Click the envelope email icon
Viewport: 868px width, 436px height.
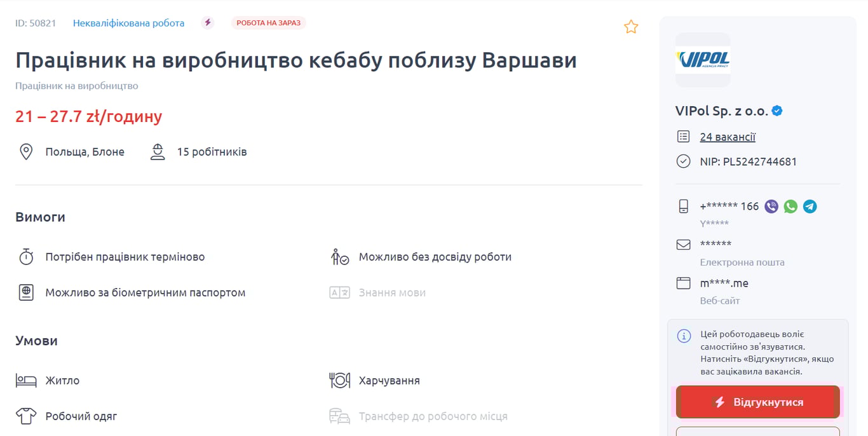tap(685, 244)
